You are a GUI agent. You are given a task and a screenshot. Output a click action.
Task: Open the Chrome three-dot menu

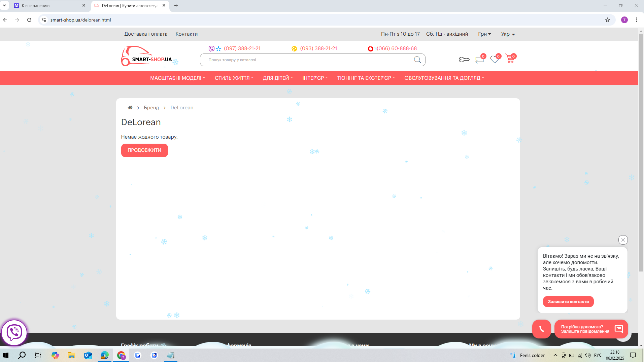[x=637, y=20]
